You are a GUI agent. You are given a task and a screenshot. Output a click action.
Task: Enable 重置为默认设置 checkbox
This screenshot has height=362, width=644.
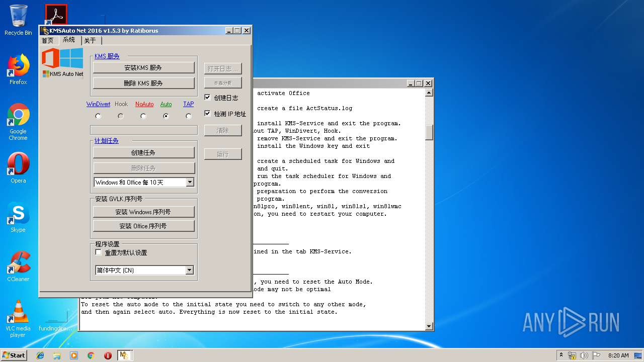(99, 252)
